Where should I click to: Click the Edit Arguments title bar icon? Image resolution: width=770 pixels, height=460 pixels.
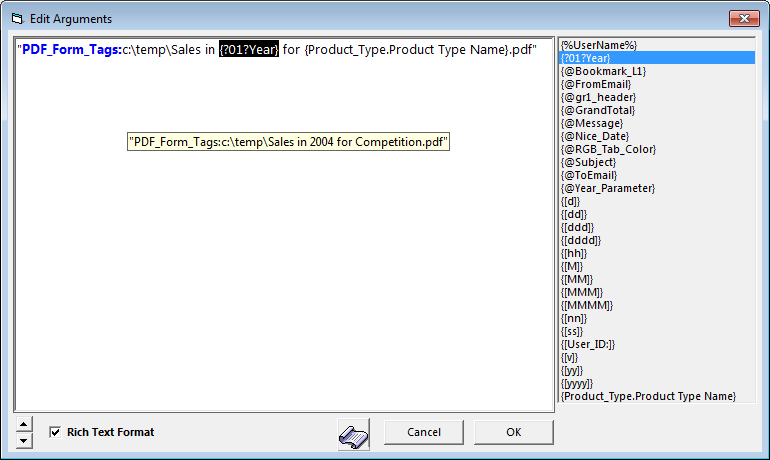18,19
